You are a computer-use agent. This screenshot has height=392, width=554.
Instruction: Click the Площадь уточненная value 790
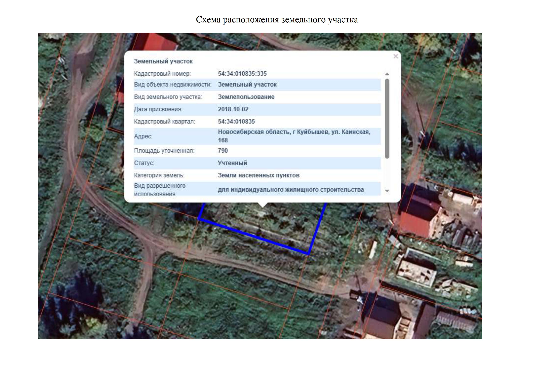pos(223,151)
